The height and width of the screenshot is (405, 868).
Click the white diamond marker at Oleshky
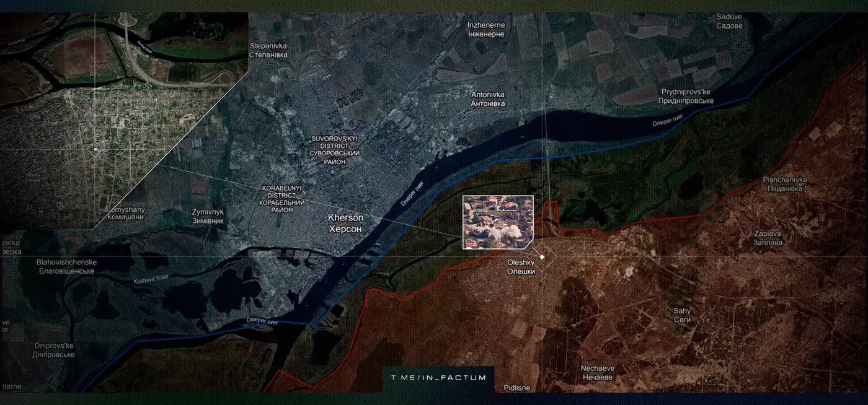tap(542, 257)
